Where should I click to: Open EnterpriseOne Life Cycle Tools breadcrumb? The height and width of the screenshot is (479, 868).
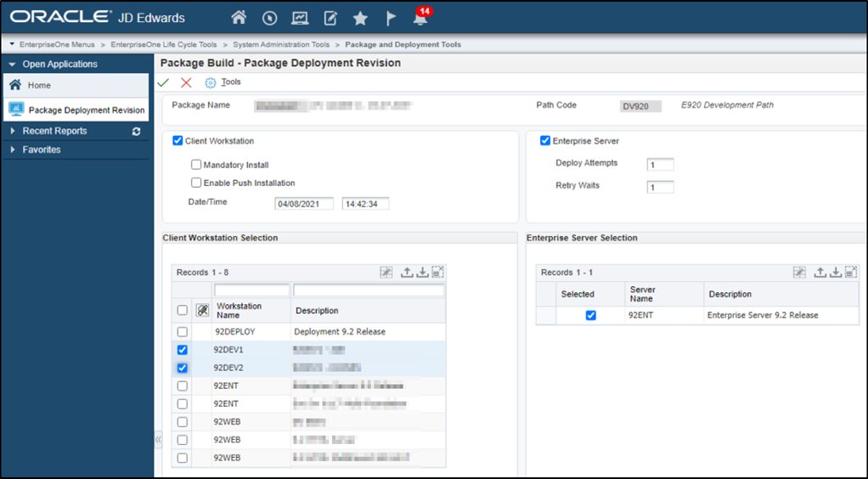point(164,44)
